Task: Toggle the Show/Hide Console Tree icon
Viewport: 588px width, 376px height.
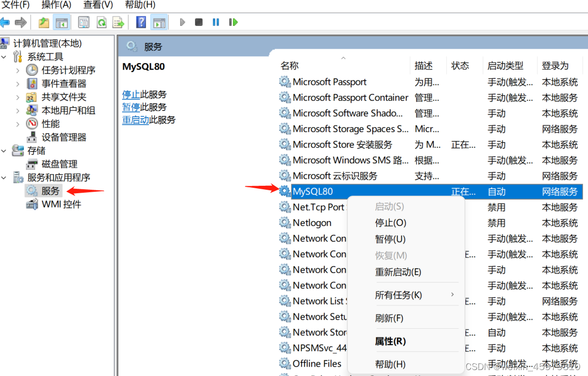Action: tap(62, 22)
